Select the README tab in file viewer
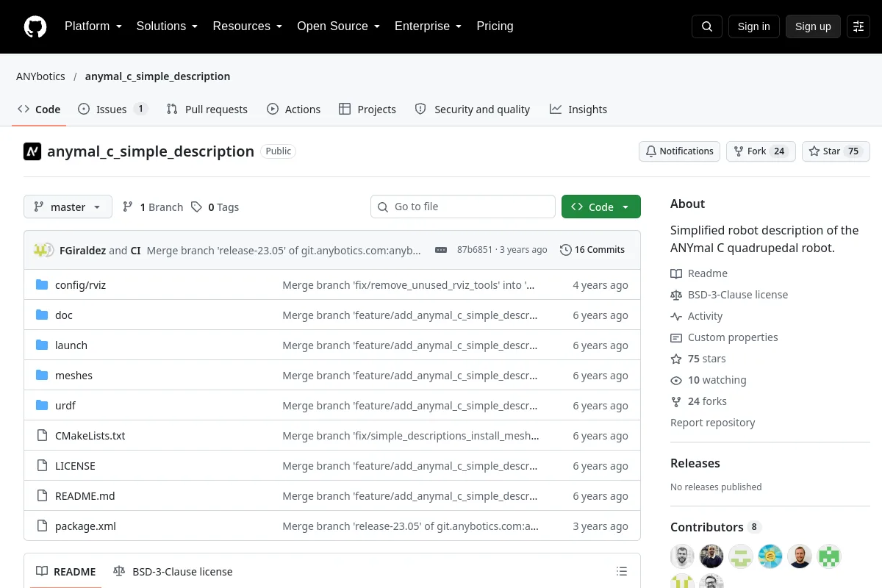Viewport: 882px width, 588px height. (66, 572)
